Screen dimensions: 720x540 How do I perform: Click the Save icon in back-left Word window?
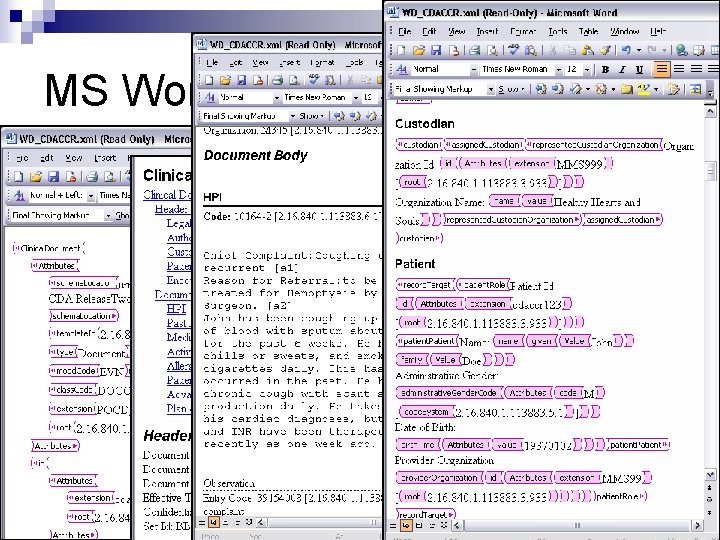(53, 176)
